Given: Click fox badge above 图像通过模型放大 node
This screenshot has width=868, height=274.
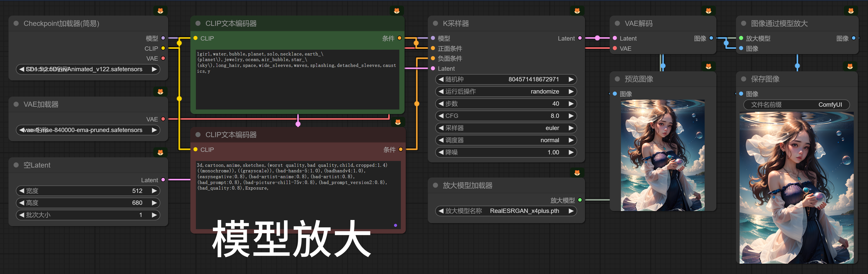Looking at the screenshot, I should (x=851, y=11).
